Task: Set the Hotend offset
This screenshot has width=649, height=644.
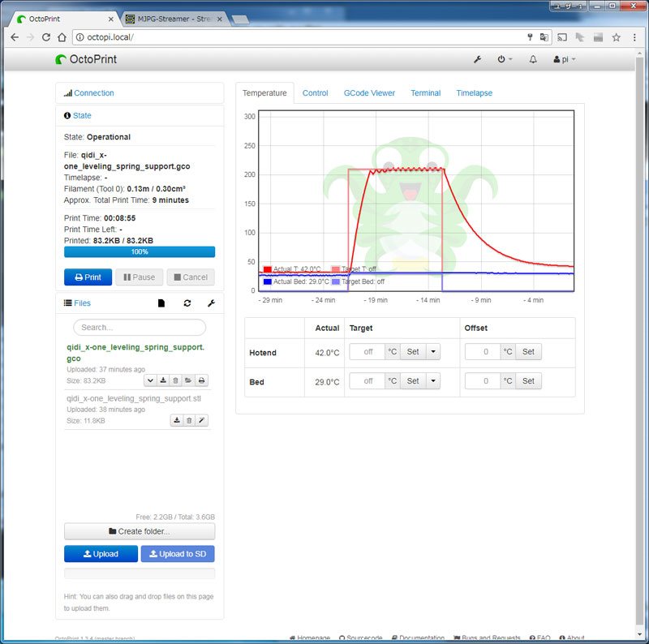Action: 528,352
